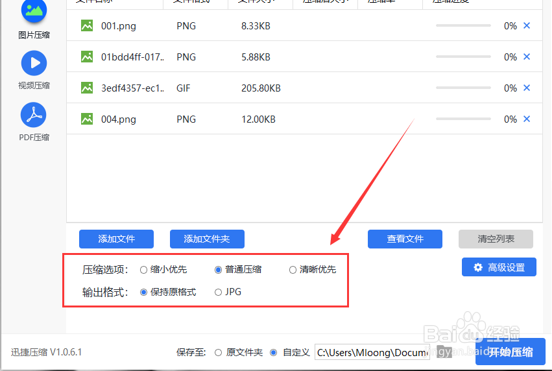Click the image file icon for 3edf4357-ec1..
The image size is (552, 371).
(x=87, y=88)
